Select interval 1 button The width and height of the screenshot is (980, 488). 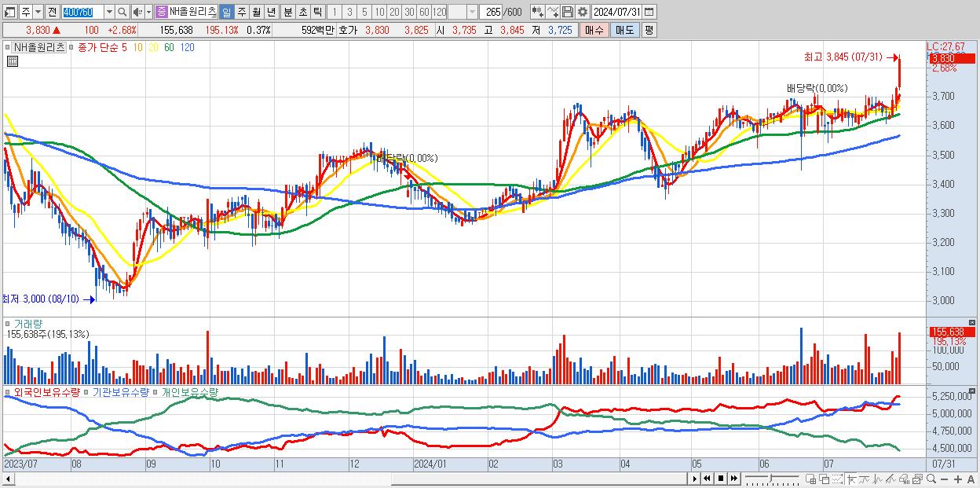(335, 12)
